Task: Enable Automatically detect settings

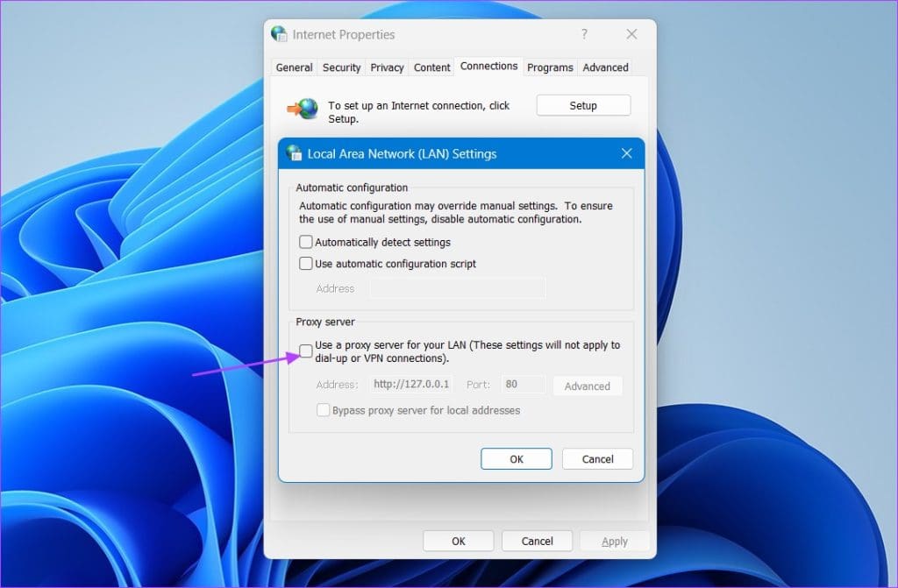Action: point(305,241)
